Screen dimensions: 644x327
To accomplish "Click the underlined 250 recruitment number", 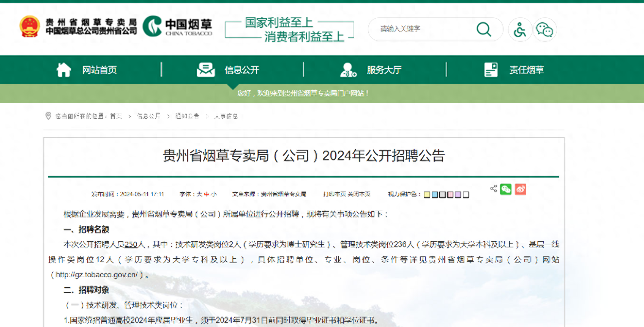I will point(131,244).
